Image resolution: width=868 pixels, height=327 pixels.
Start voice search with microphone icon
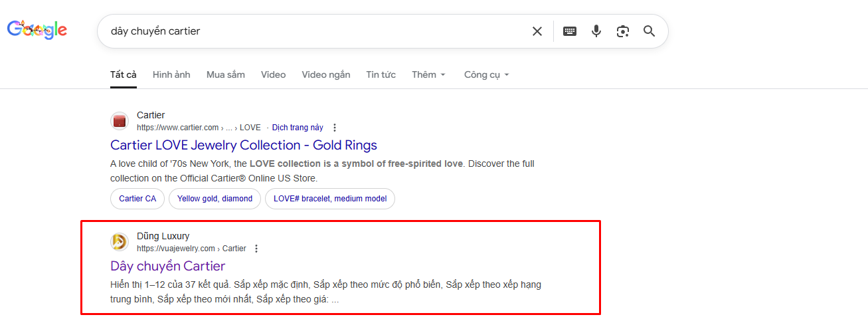click(x=596, y=31)
